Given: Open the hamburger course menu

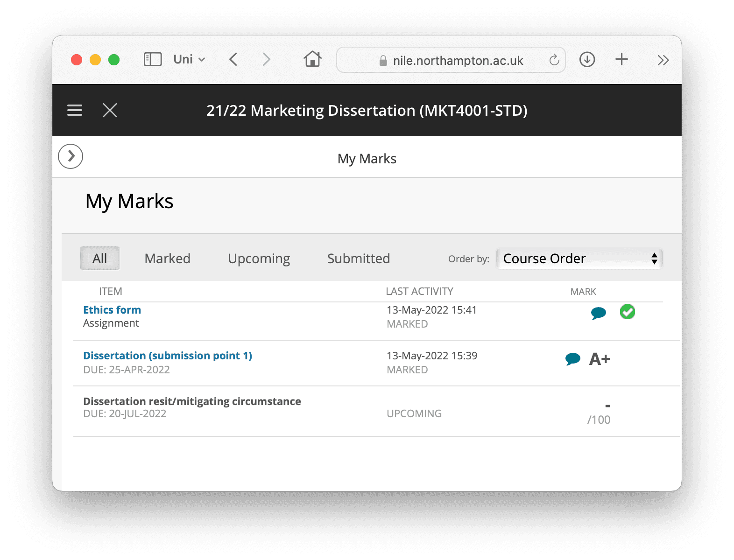Looking at the screenshot, I should click(x=75, y=110).
